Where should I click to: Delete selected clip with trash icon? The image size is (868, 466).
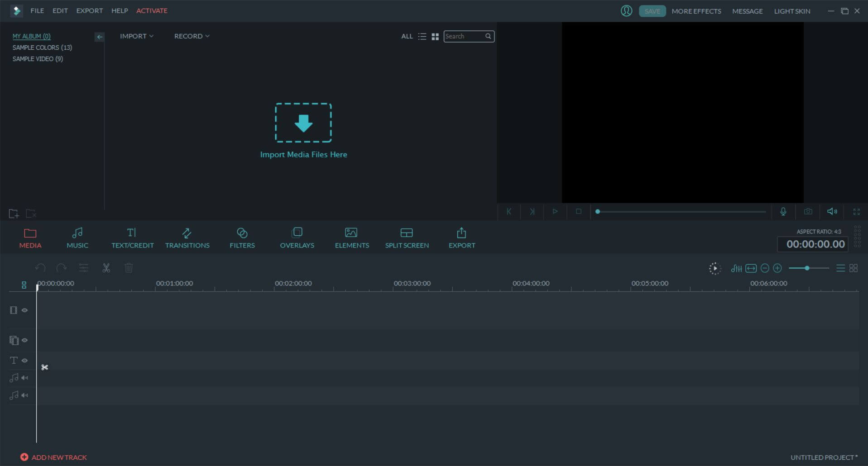pos(129,268)
